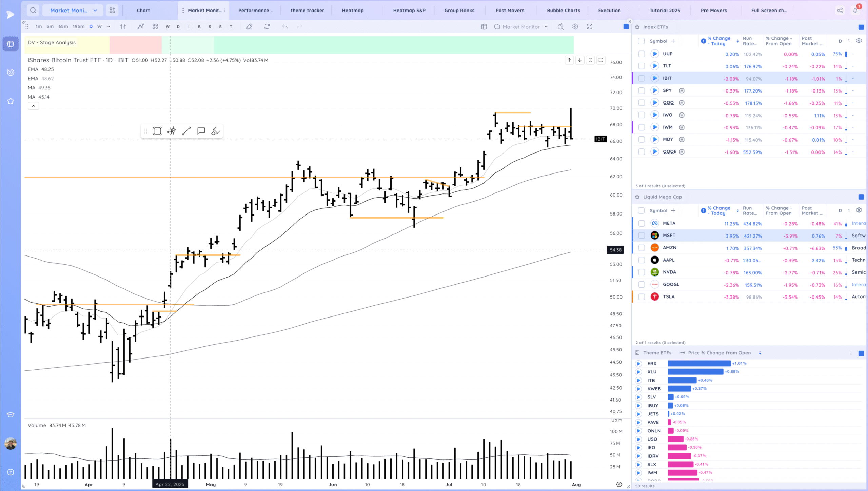Select the drawing pencil icon
The height and width of the screenshot is (491, 868).
pyautogui.click(x=249, y=26)
